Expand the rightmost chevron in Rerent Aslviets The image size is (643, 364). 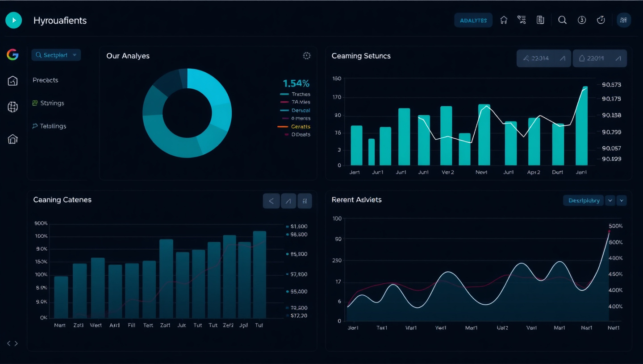pyautogui.click(x=621, y=201)
